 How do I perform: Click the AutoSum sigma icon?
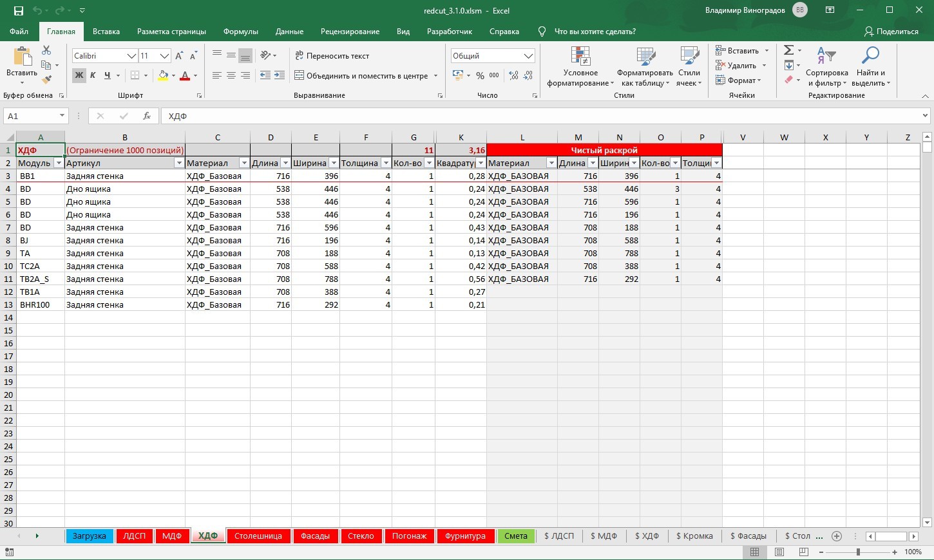(x=788, y=50)
